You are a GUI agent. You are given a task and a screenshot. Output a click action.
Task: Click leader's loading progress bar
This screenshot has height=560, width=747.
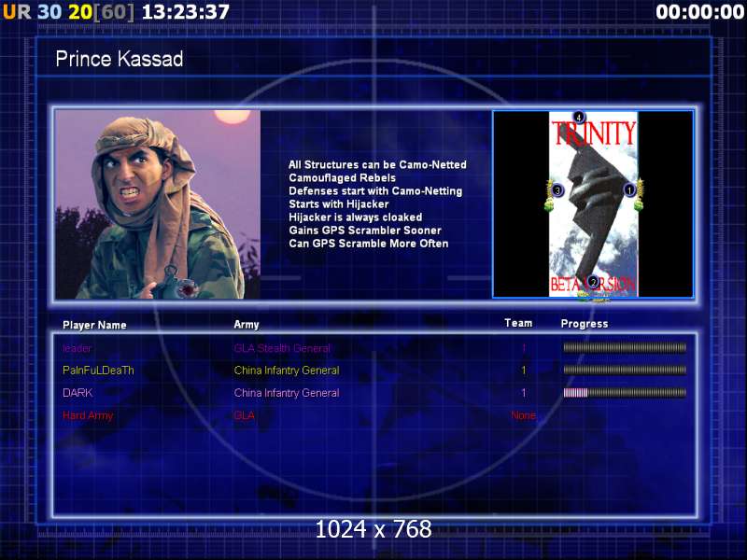click(624, 348)
